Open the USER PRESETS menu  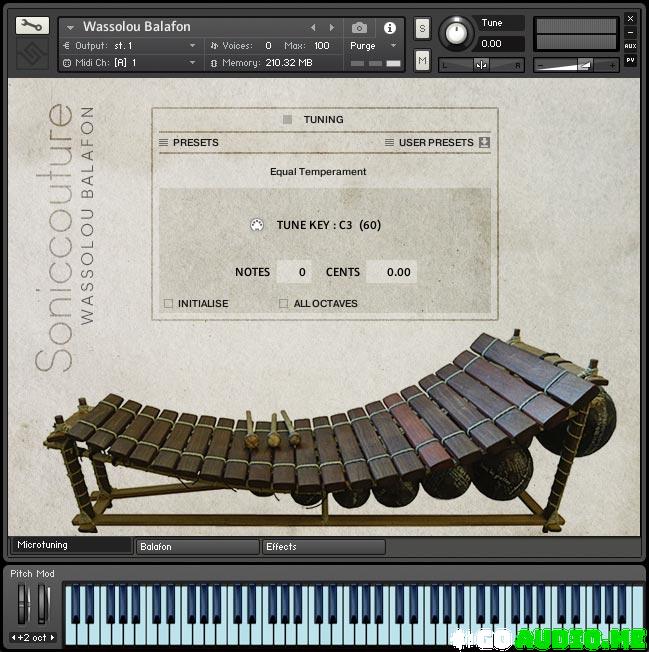pyautogui.click(x=431, y=143)
